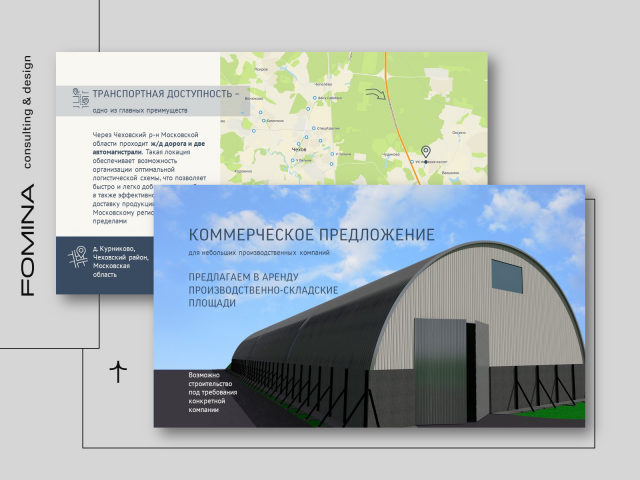Click the consulting & design vertical text
This screenshot has height=480, width=640.
[27, 112]
